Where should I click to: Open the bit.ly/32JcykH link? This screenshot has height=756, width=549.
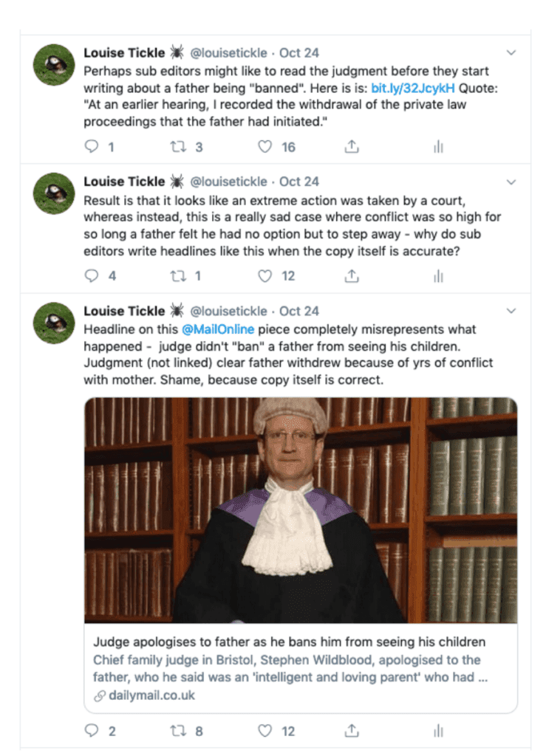pyautogui.click(x=413, y=89)
